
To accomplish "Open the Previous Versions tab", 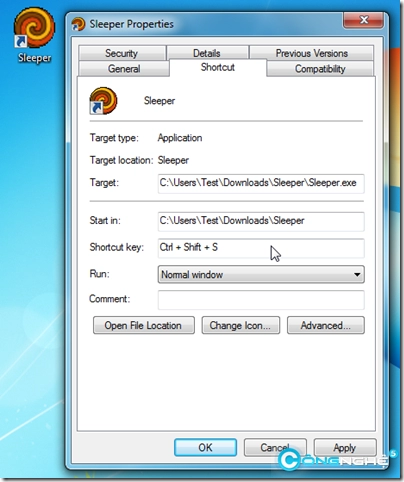I will click(x=311, y=53).
